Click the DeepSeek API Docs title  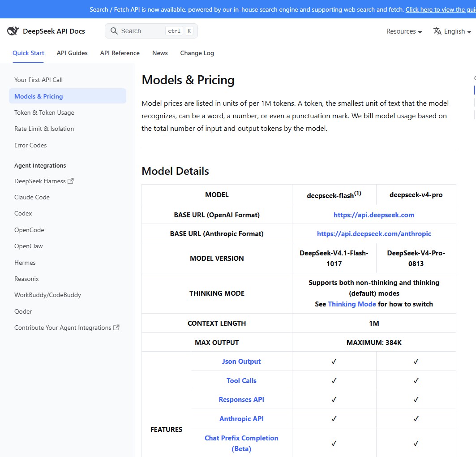coord(54,31)
